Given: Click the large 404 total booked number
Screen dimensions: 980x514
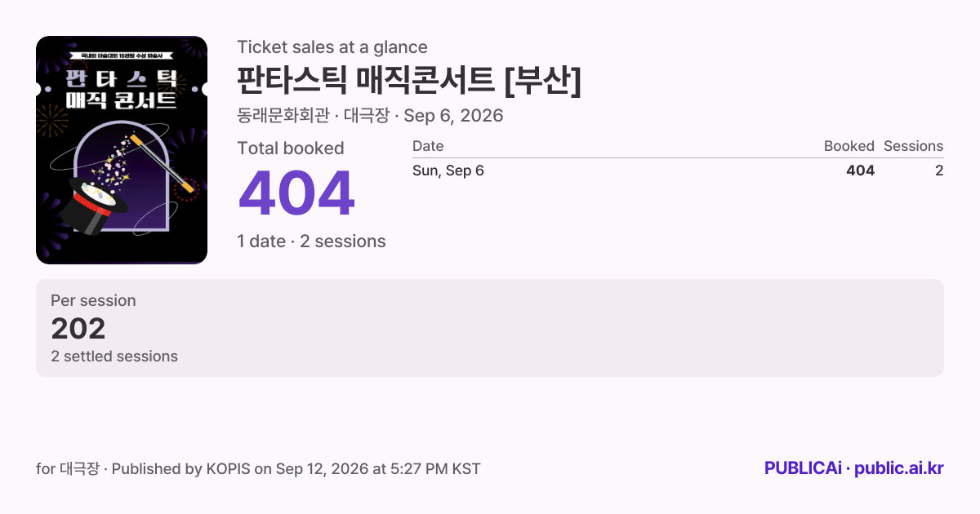Looking at the screenshot, I should (x=296, y=194).
